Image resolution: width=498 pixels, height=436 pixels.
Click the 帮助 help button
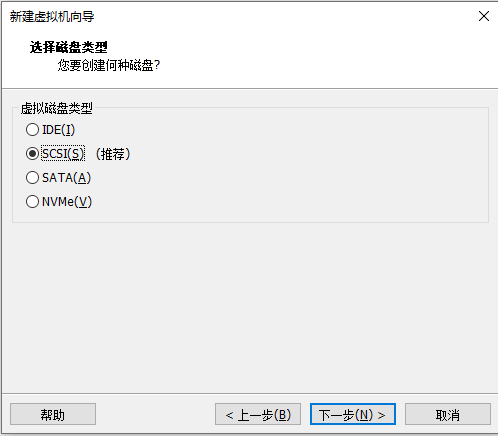click(53, 414)
